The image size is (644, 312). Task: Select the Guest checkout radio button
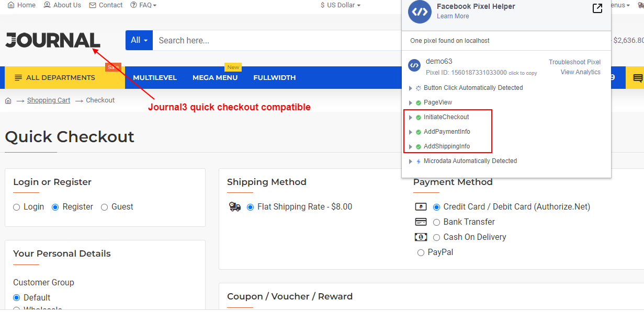[x=104, y=207]
